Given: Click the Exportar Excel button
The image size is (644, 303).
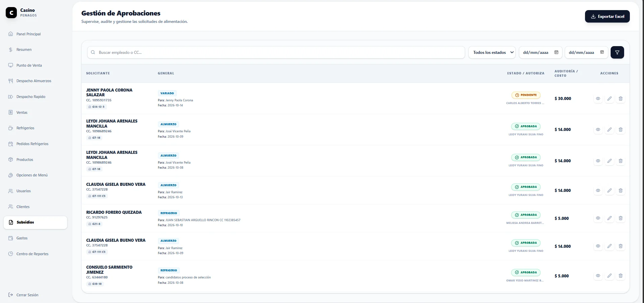Looking at the screenshot, I should point(607,16).
